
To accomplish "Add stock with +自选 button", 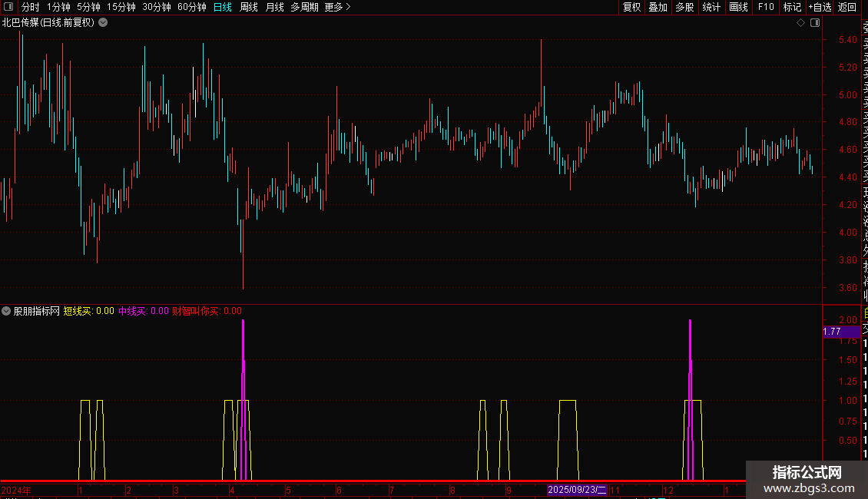I will (820, 7).
